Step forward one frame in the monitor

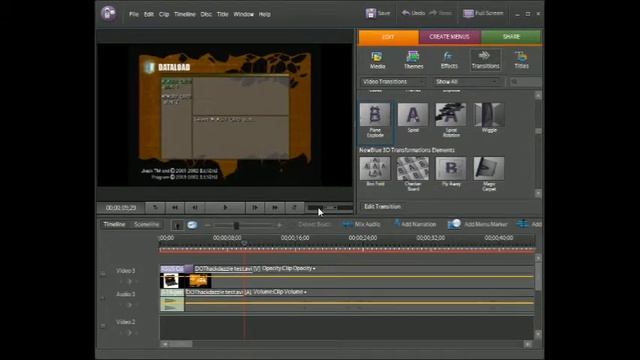pos(255,208)
